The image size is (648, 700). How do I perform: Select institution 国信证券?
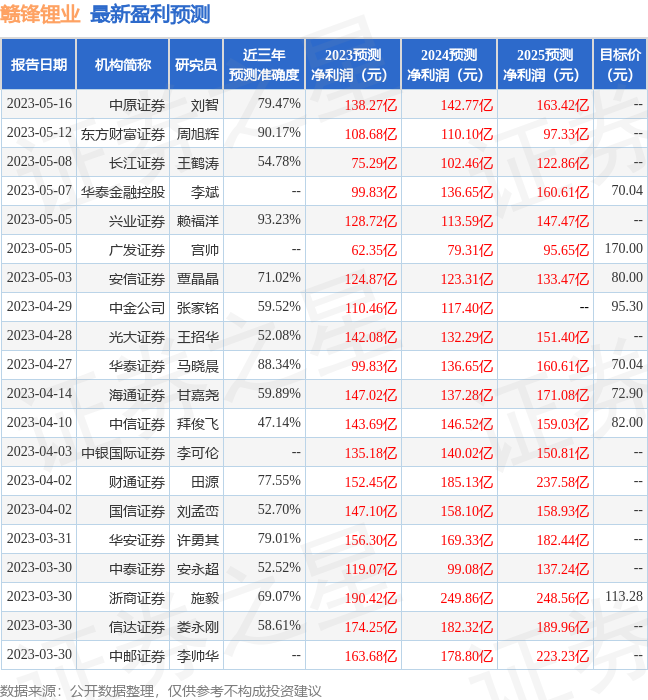point(137,512)
